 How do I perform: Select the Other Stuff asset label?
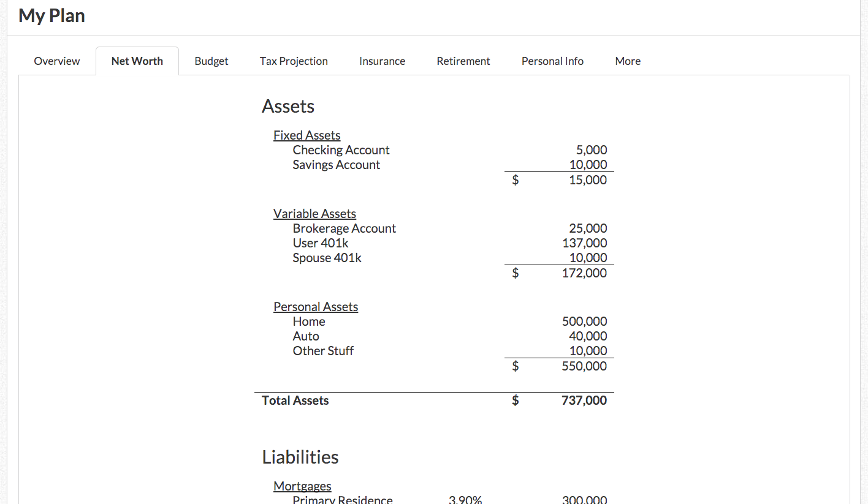323,351
